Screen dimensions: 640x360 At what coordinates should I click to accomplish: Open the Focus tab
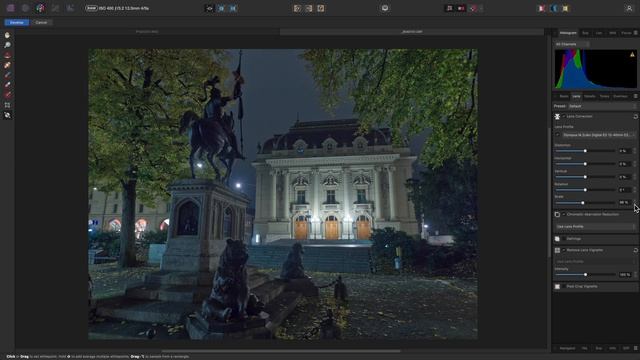pyautogui.click(x=626, y=33)
